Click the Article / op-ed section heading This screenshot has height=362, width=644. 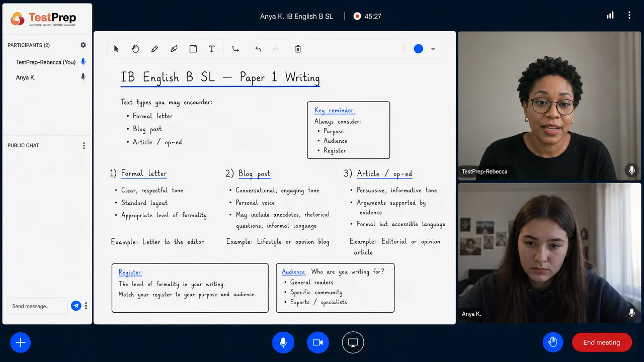coord(384,174)
